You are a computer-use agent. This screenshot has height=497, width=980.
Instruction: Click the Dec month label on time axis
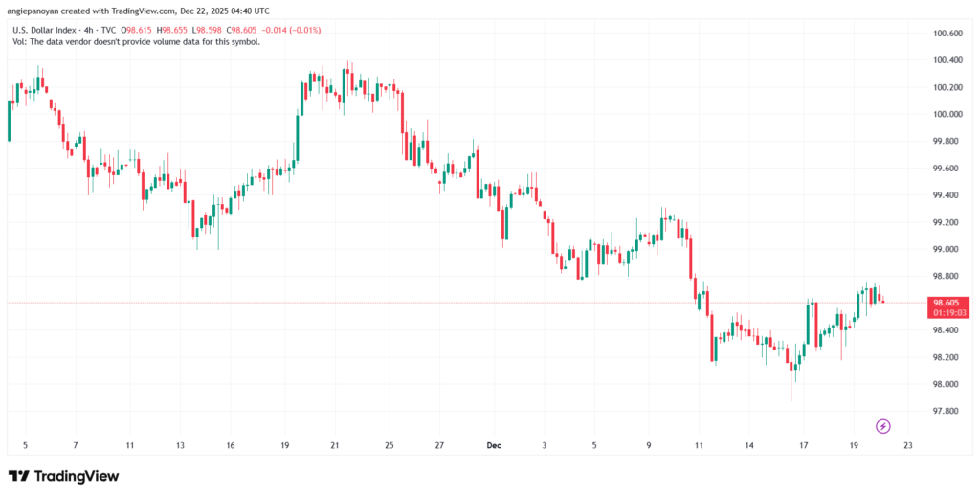click(494, 445)
